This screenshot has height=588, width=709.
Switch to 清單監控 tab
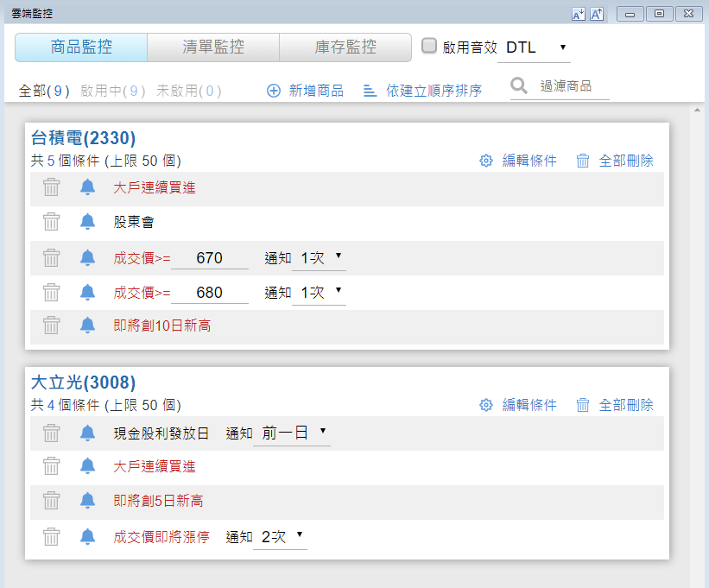pyautogui.click(x=212, y=47)
